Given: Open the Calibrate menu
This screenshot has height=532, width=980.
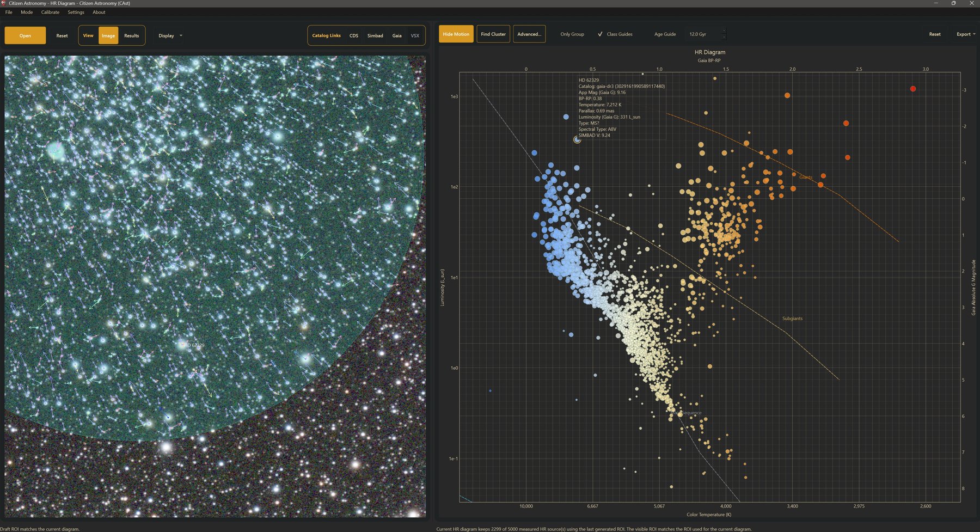Looking at the screenshot, I should click(x=50, y=12).
